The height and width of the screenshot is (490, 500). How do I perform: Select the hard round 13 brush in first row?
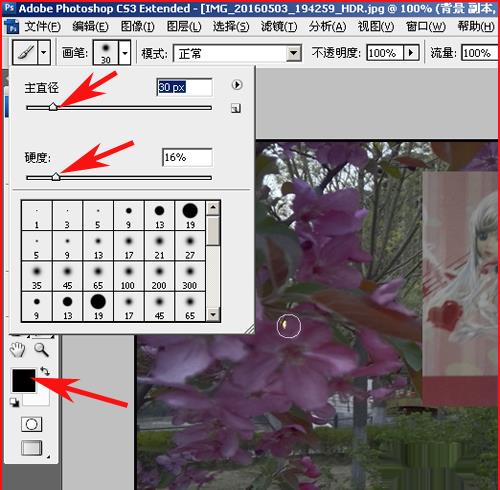[159, 216]
